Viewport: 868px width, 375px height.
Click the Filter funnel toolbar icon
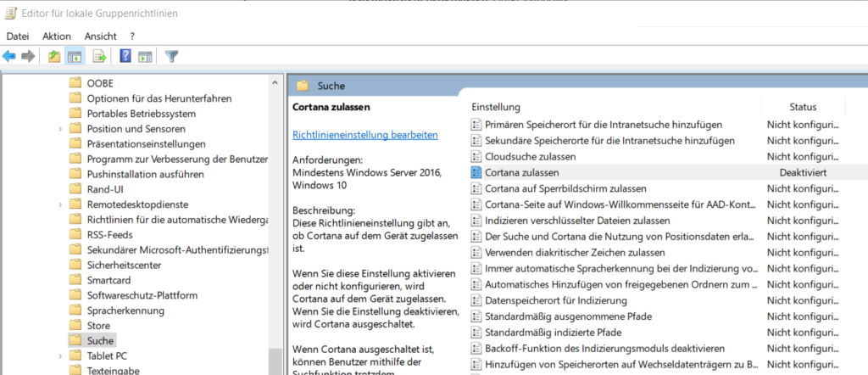click(172, 56)
